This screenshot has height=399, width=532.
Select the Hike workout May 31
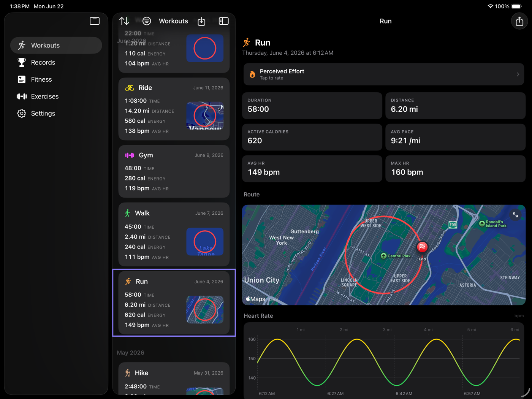174,379
